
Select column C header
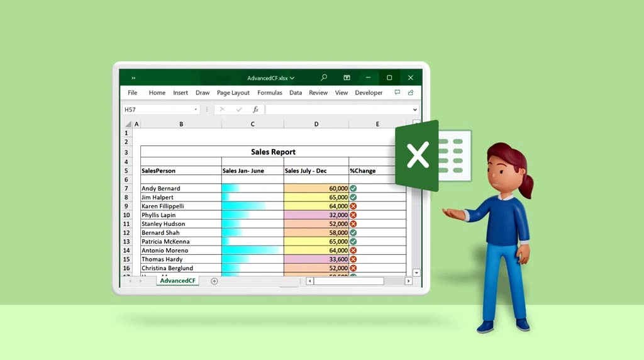253,124
